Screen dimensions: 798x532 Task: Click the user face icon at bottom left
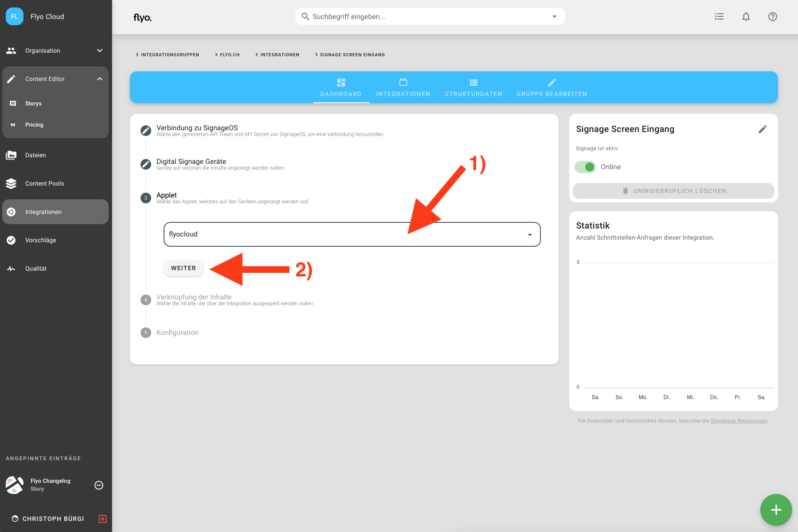pyautogui.click(x=15, y=519)
